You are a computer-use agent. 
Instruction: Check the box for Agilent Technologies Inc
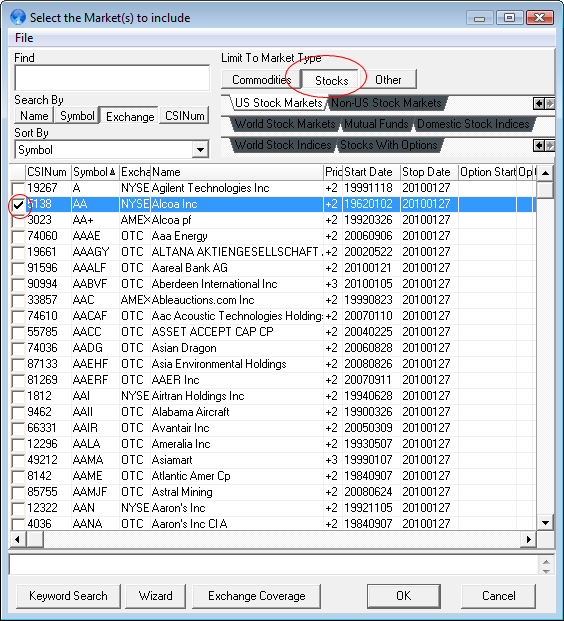tap(18, 188)
